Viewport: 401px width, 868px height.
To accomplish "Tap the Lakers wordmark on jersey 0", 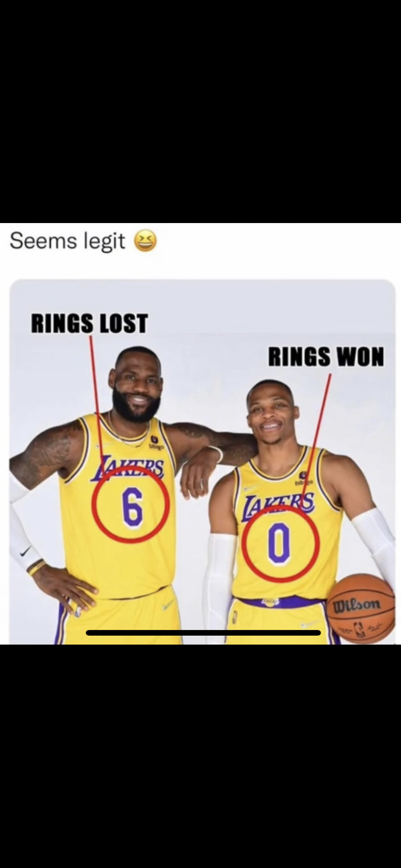I will pos(277,503).
